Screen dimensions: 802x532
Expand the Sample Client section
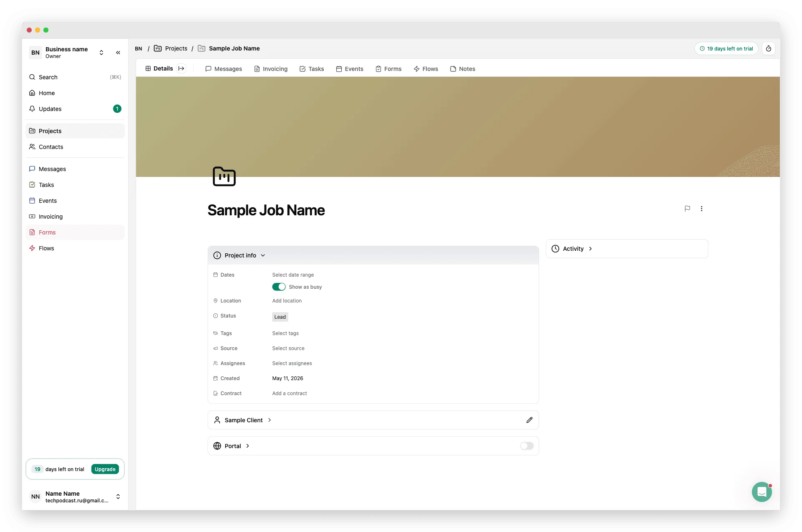click(269, 420)
